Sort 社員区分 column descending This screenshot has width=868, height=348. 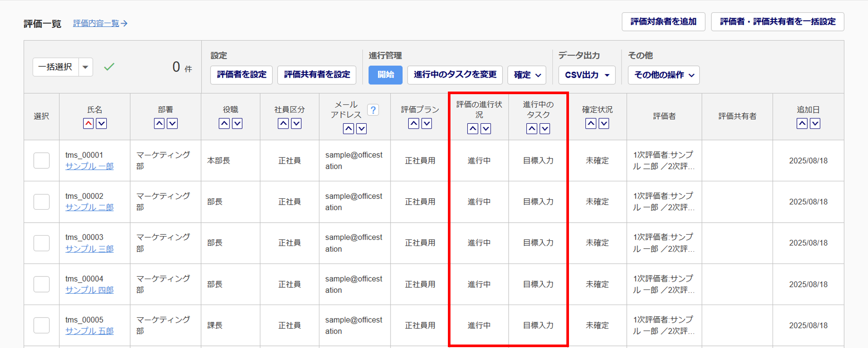(296, 124)
